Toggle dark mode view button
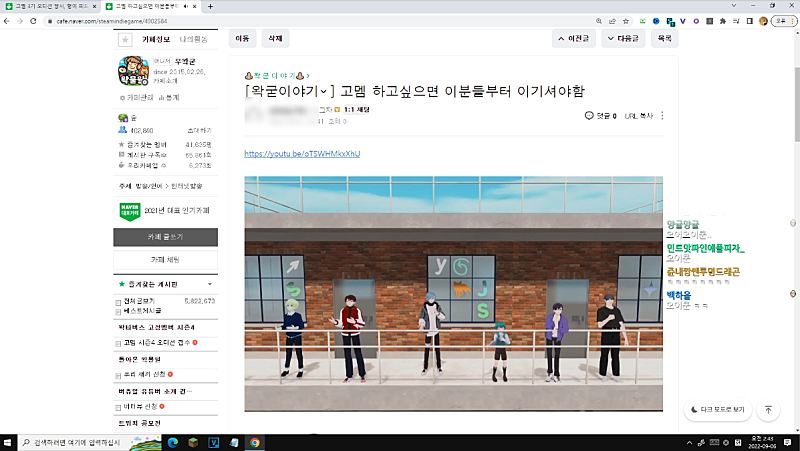The height and width of the screenshot is (451, 800). (717, 410)
